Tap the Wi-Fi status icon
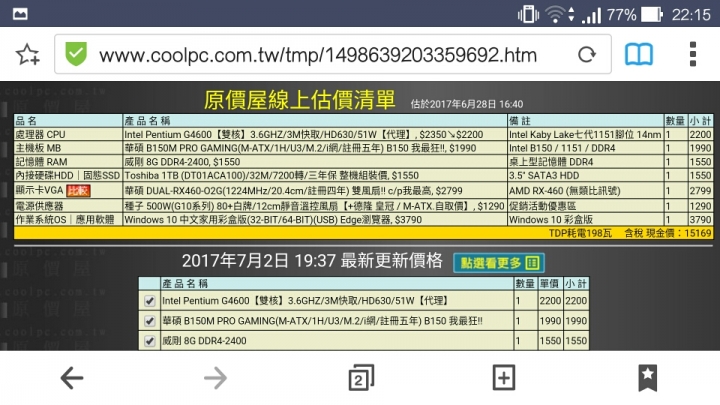 click(555, 14)
